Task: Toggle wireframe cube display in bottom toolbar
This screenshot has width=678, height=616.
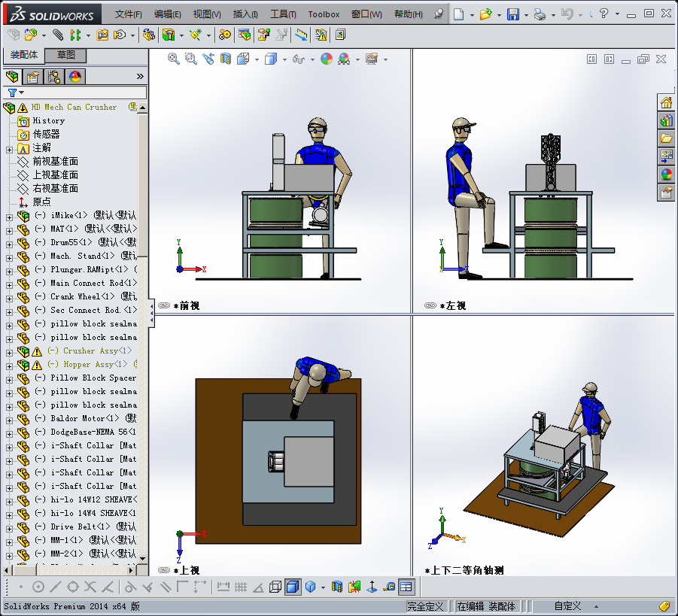Action: coord(275,587)
